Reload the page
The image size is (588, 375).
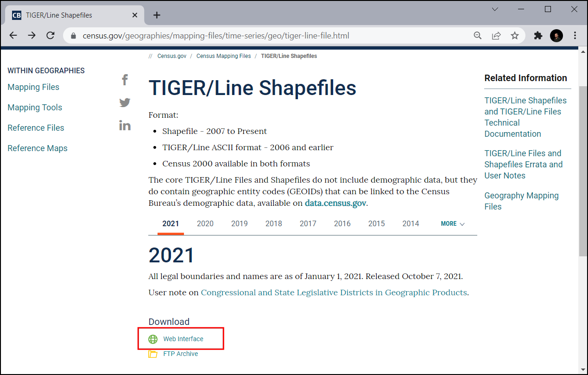click(x=51, y=36)
